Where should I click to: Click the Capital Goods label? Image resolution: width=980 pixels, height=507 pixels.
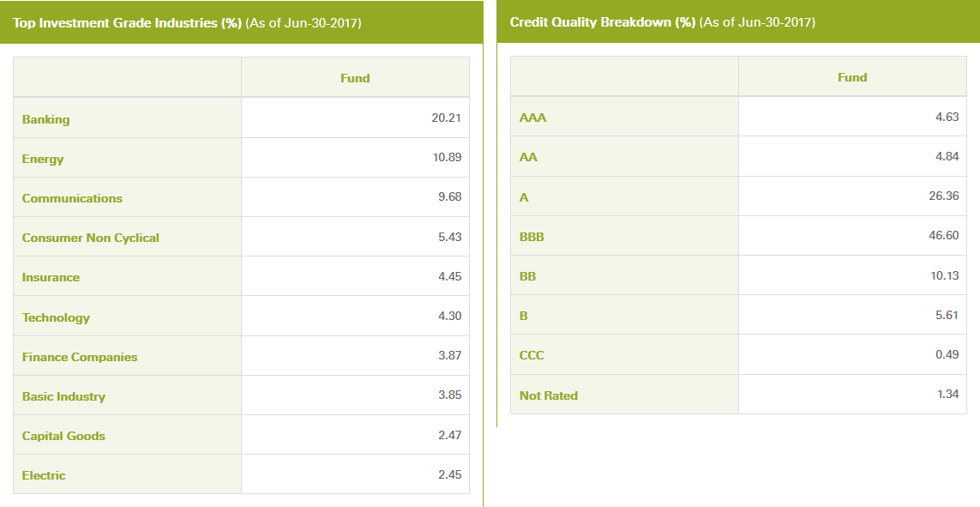63,436
